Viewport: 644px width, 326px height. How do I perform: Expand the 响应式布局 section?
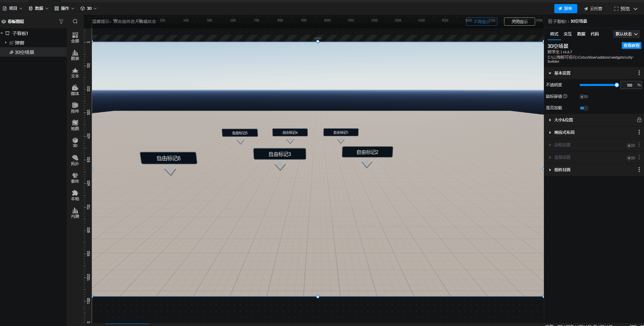coord(564,132)
